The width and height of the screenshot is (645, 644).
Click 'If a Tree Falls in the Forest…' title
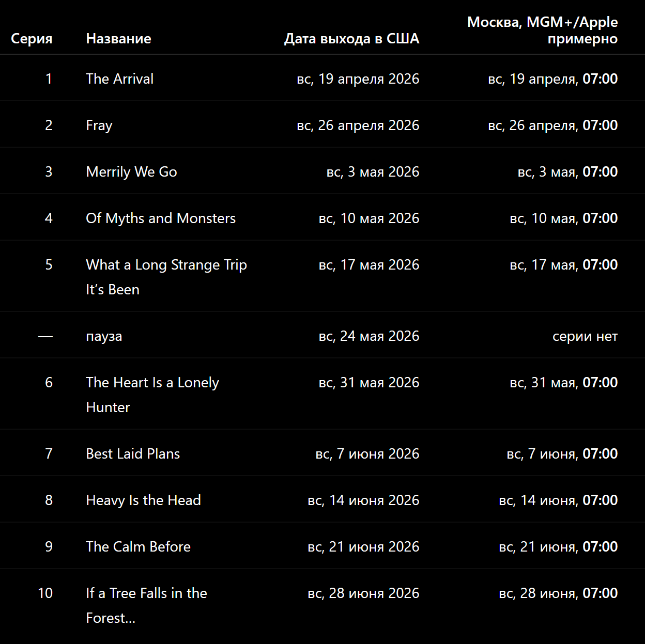[x=146, y=605]
